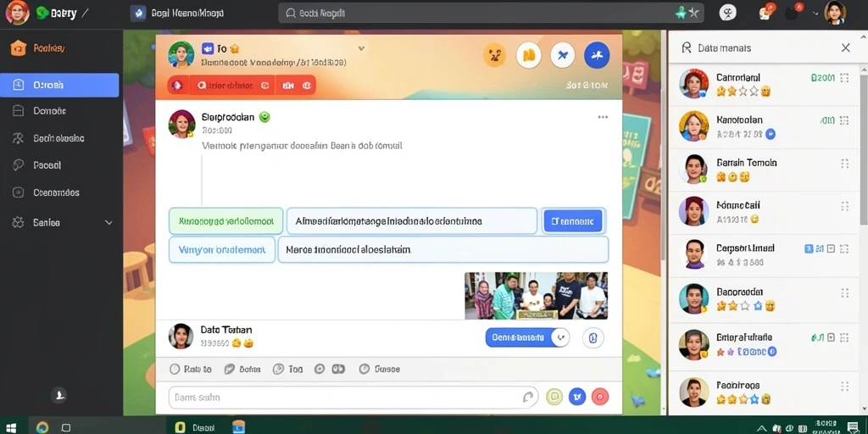Click the solid blue circle button in chat header
868x434 pixels.
597,55
